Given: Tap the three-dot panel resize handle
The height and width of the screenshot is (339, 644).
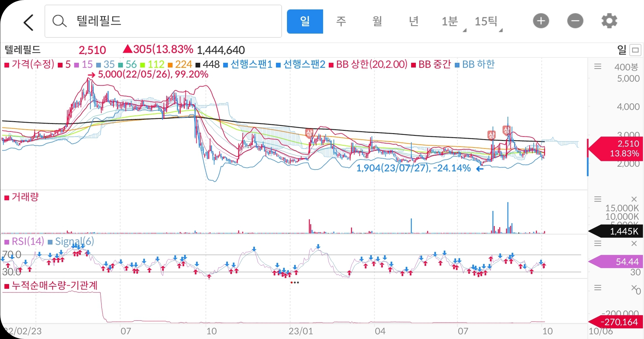Looking at the screenshot, I should coord(295,282).
